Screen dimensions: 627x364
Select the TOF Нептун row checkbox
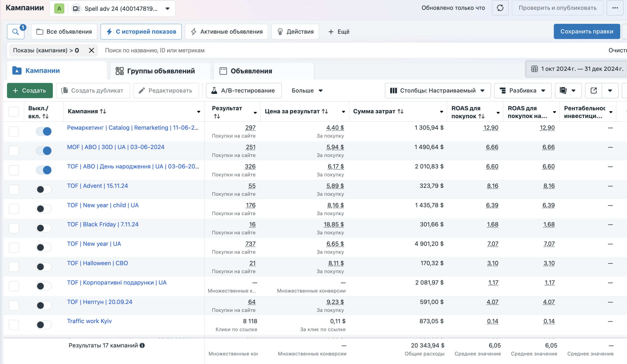tap(14, 305)
